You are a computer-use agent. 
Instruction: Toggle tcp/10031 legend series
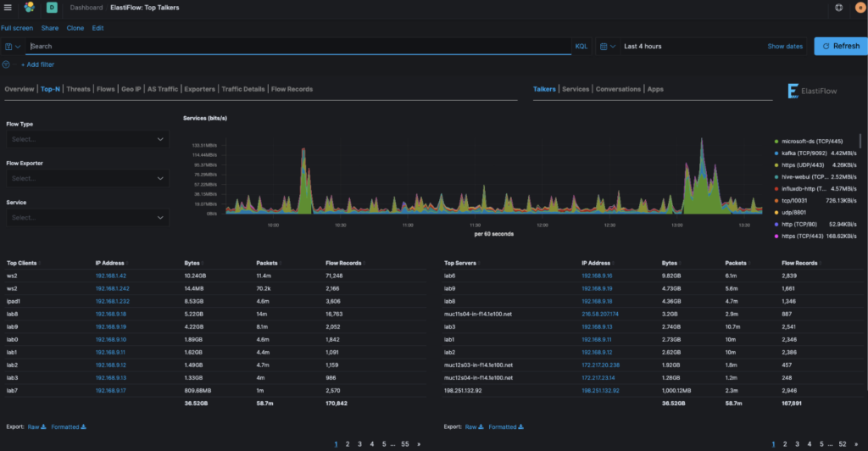794,200
